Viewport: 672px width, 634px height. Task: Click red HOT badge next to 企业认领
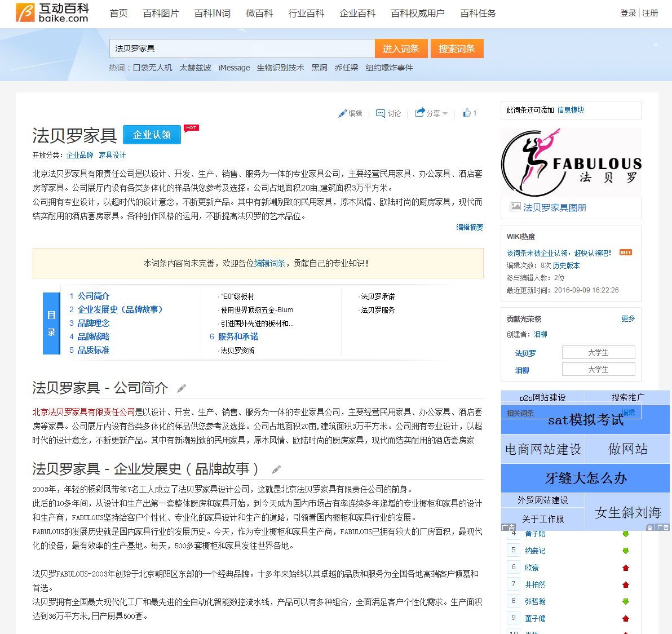point(191,128)
